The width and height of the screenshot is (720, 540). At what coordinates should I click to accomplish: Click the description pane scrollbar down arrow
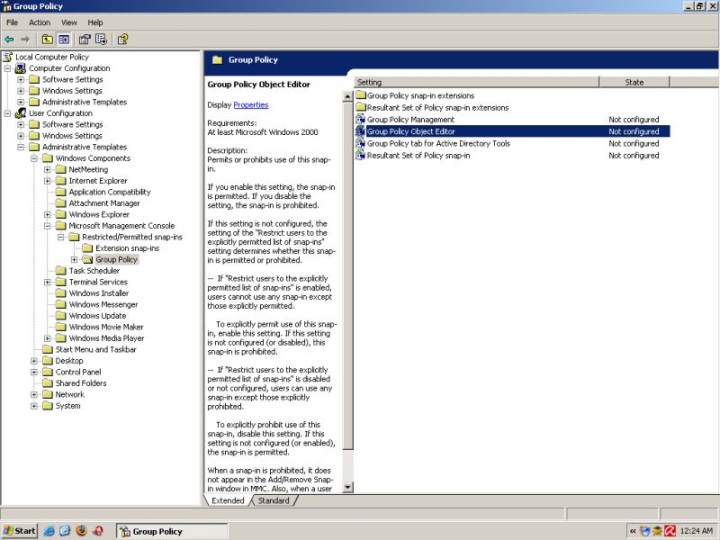348,487
